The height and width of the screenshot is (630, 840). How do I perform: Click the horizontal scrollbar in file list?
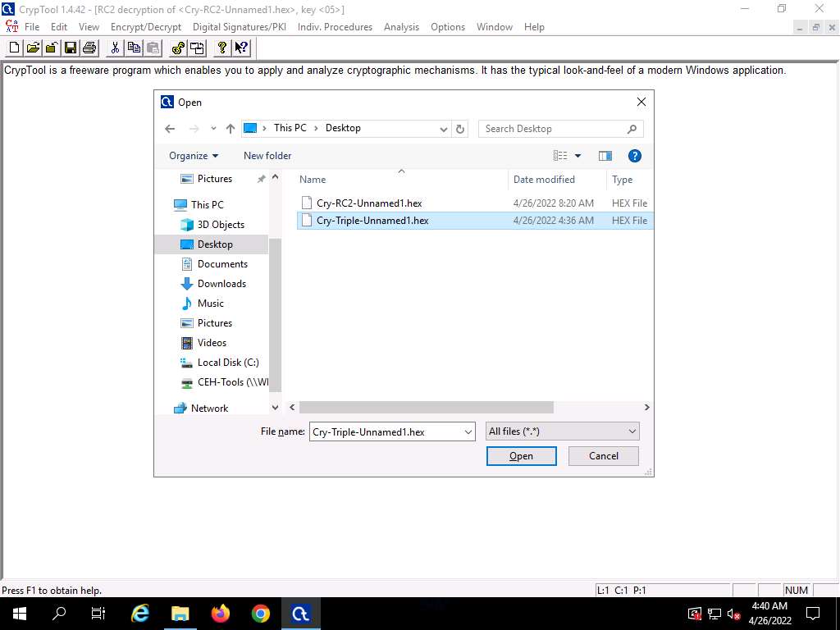(x=427, y=408)
